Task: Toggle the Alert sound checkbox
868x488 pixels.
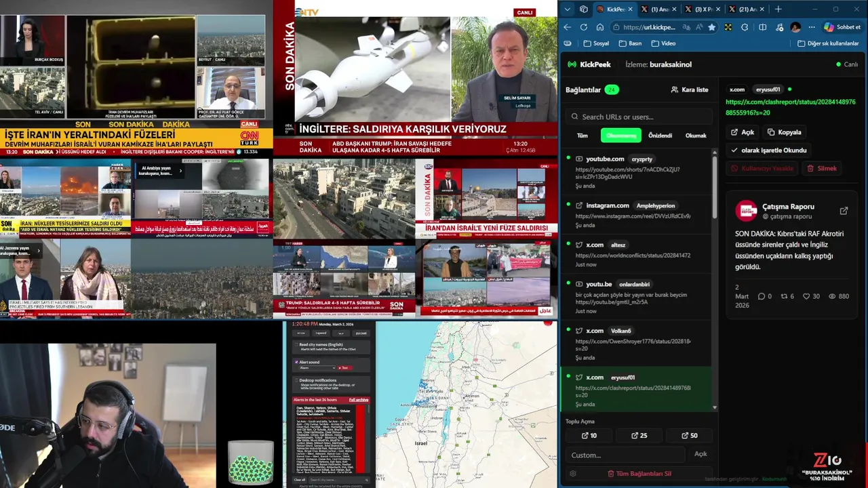Action: (x=296, y=363)
